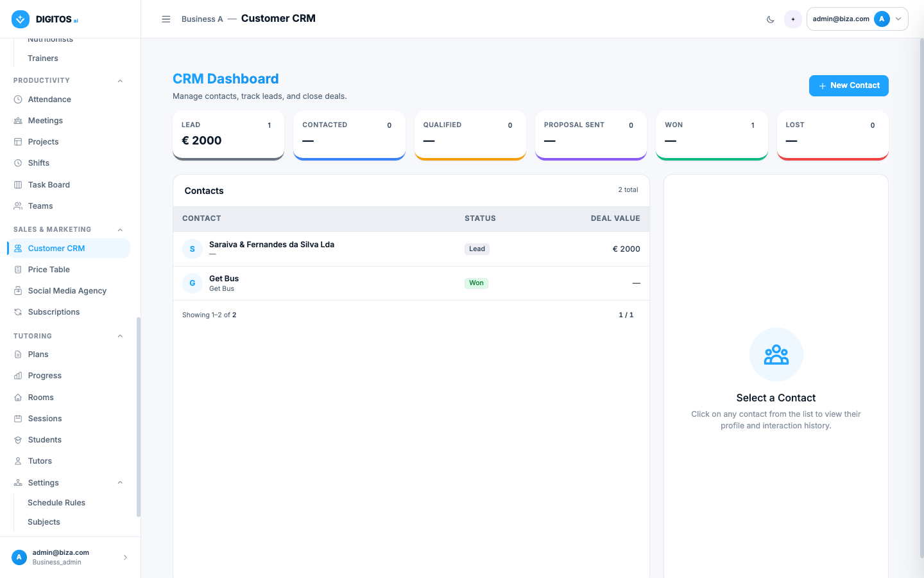The image size is (924, 578).
Task: Click the Select a Contact group icon
Action: [776, 355]
